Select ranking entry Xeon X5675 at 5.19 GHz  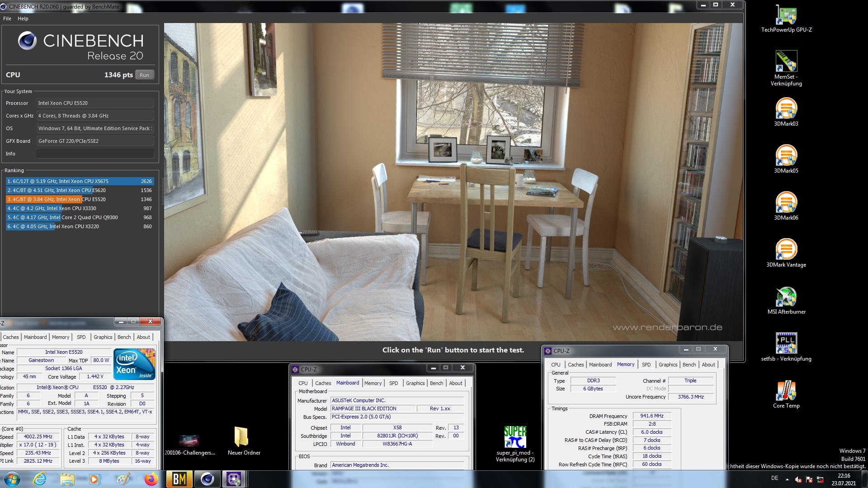click(80, 181)
